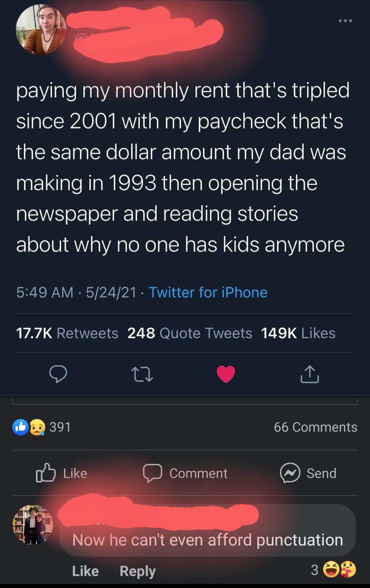Like the punctuation comment

point(85,571)
